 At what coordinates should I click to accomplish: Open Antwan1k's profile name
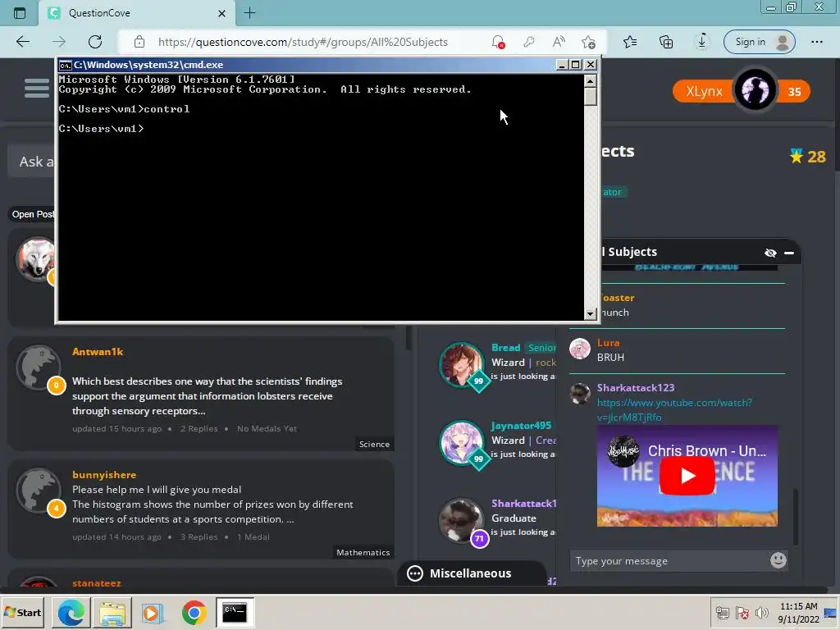point(98,351)
